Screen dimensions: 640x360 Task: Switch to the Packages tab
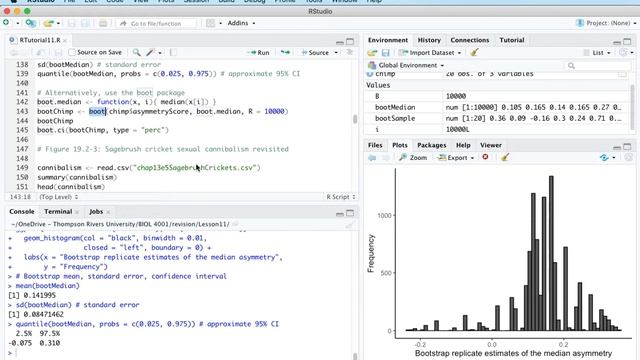pos(431,145)
